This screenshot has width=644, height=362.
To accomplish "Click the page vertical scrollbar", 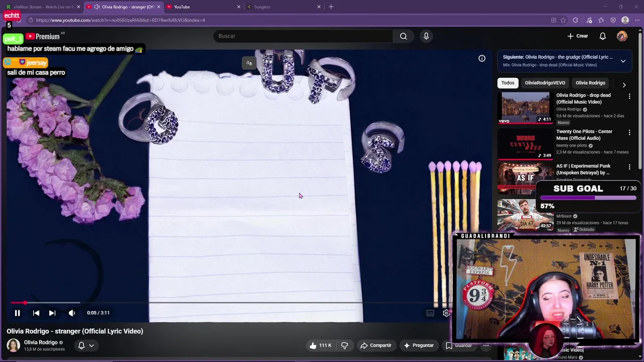I will click(x=641, y=101).
